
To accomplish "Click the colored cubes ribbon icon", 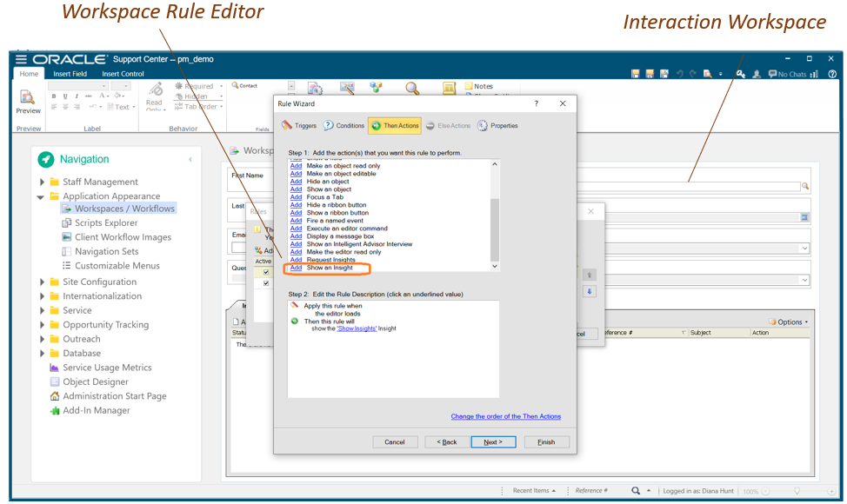I will pyautogui.click(x=376, y=87).
